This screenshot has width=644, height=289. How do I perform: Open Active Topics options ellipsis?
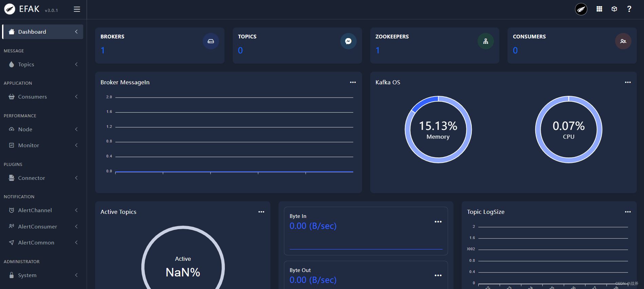coord(261,212)
